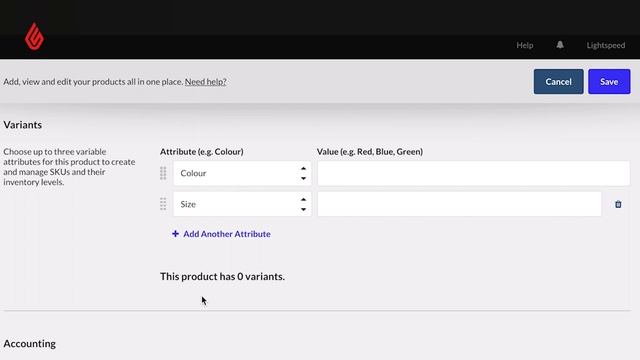
Task: Add Another Attribute to variants
Action: click(x=221, y=234)
